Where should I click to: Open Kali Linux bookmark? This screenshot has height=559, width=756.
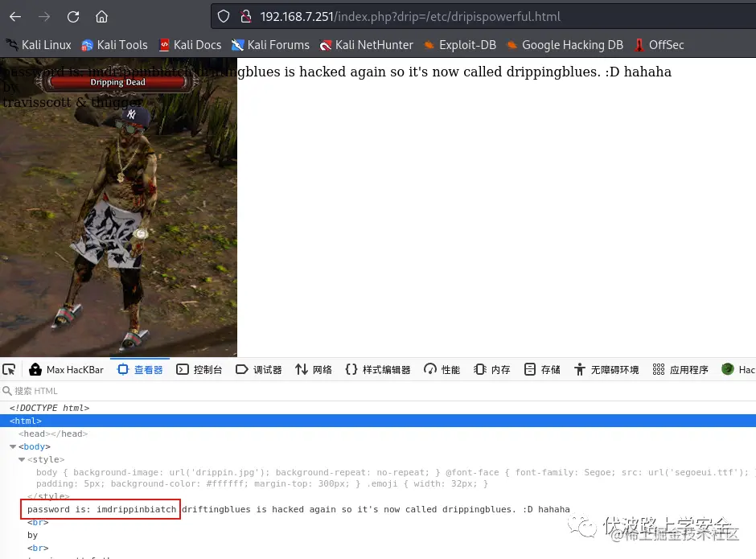click(x=39, y=45)
